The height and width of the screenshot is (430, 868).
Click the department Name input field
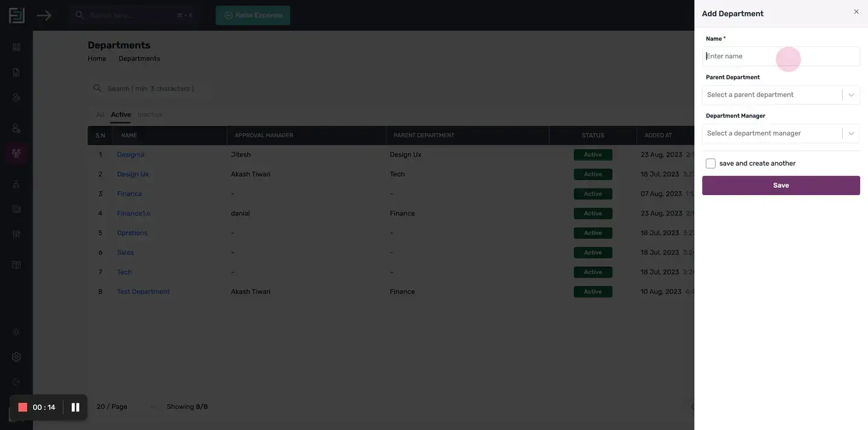[x=781, y=56]
